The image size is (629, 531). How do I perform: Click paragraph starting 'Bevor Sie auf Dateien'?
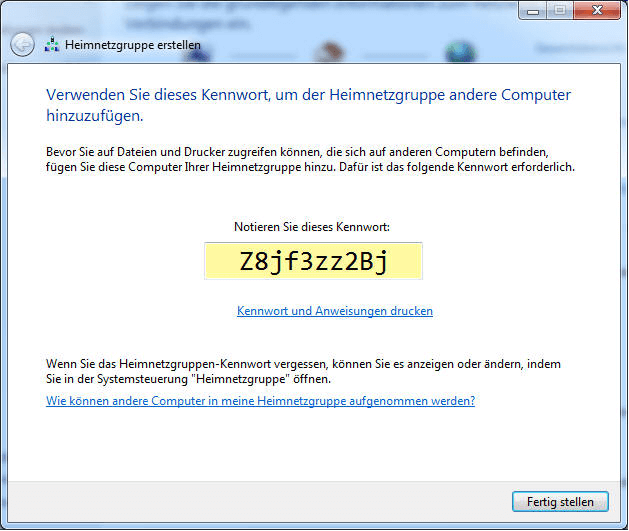tap(310, 159)
